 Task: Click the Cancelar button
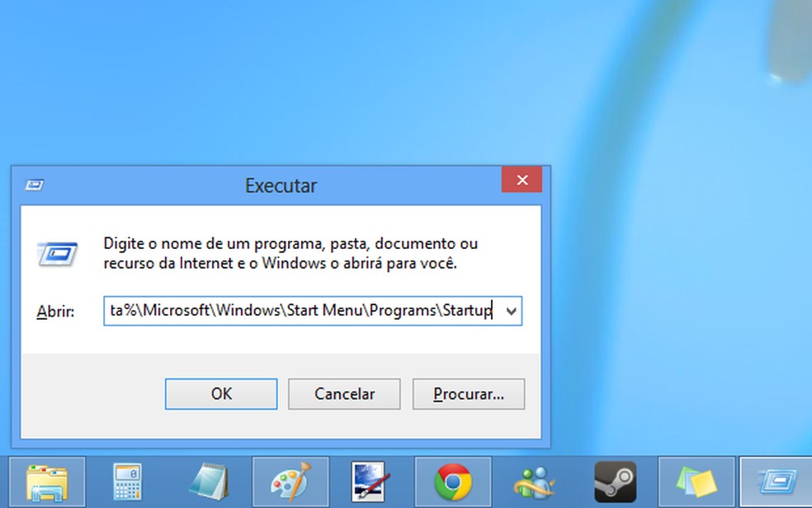344,393
